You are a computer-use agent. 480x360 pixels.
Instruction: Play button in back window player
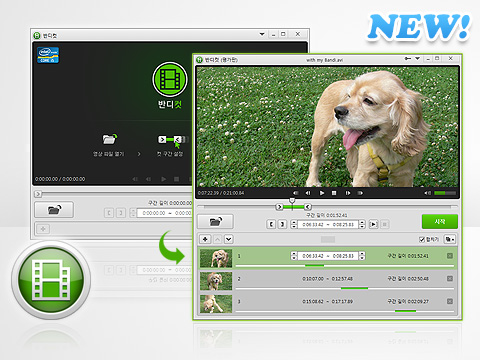[163, 179]
